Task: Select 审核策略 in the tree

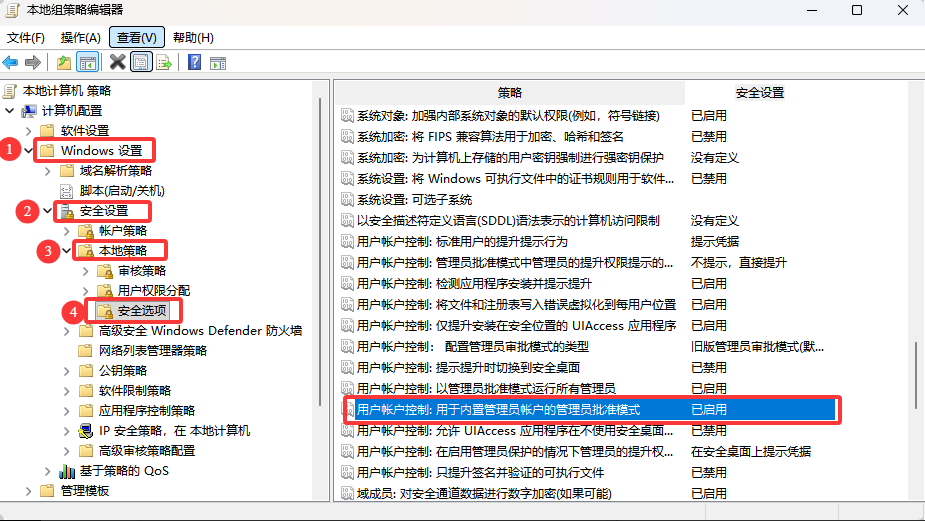Action: [x=142, y=271]
